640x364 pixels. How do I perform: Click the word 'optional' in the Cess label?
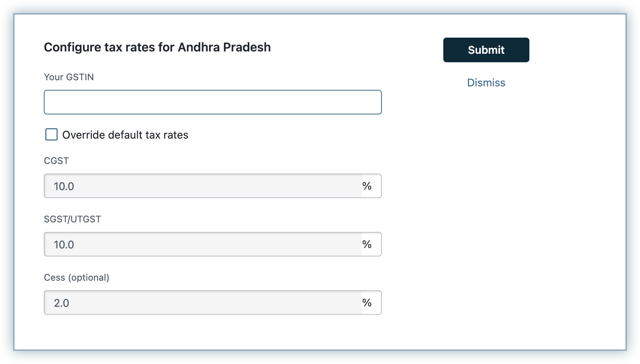click(x=89, y=278)
